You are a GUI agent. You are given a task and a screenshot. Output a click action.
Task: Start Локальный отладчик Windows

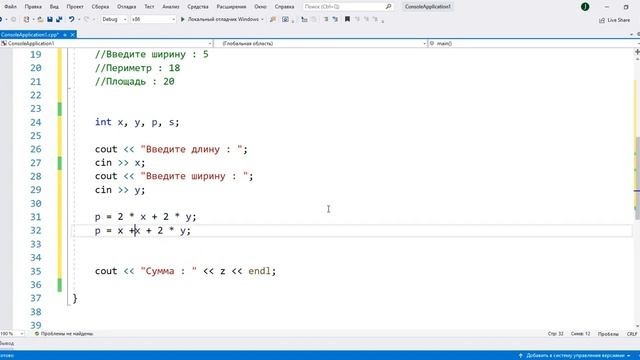[220, 19]
